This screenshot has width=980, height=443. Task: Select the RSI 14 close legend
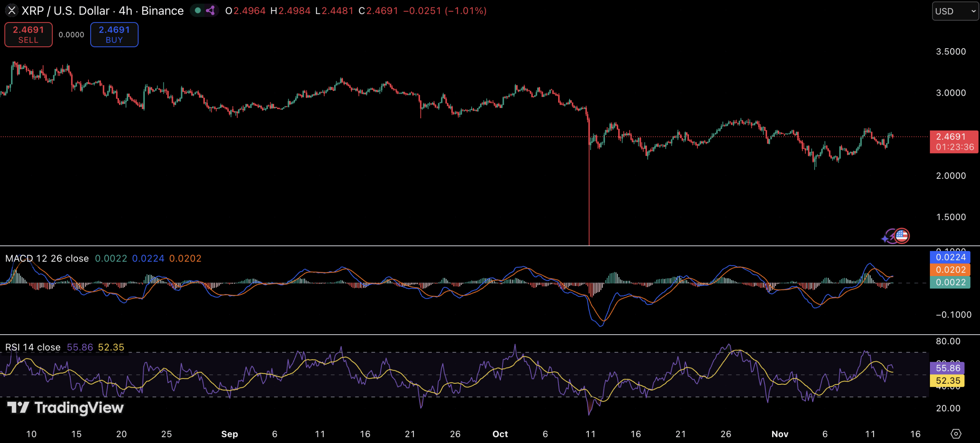pos(33,347)
